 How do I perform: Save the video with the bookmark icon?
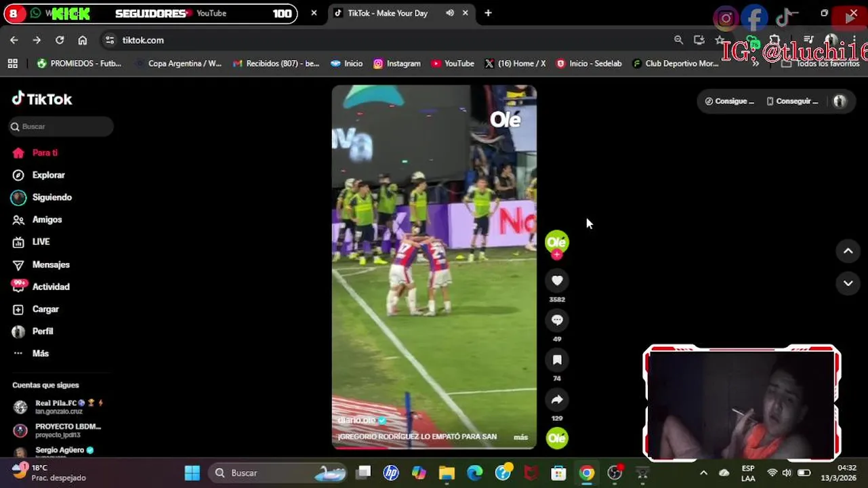click(x=557, y=360)
